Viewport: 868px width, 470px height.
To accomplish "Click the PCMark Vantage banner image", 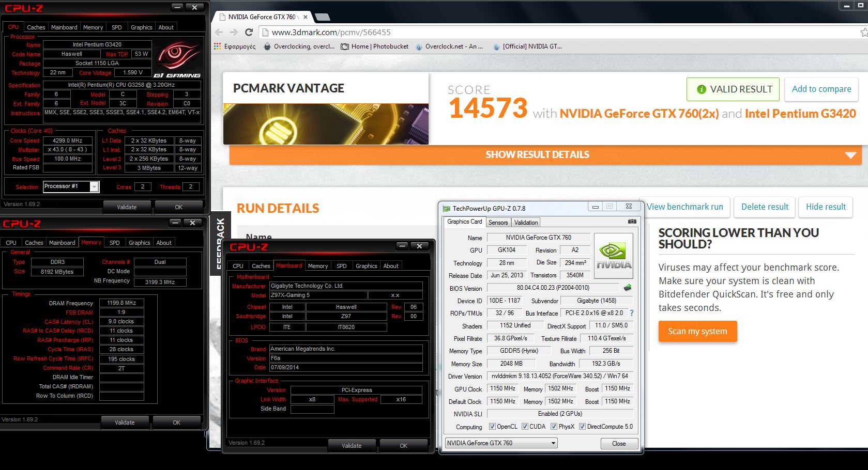I will (326, 124).
